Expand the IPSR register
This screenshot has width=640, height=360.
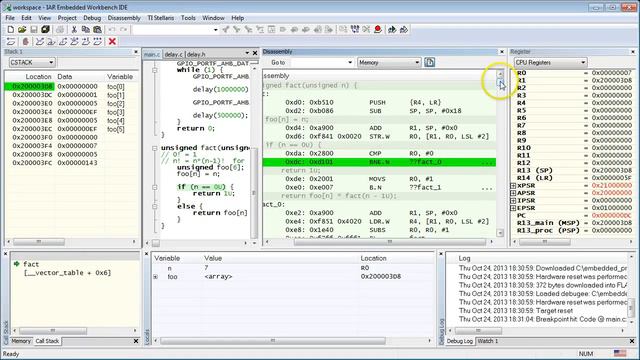(x=513, y=201)
